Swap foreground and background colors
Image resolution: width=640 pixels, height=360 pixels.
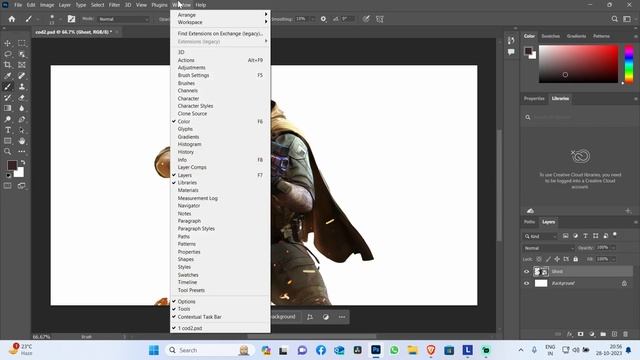point(23,162)
